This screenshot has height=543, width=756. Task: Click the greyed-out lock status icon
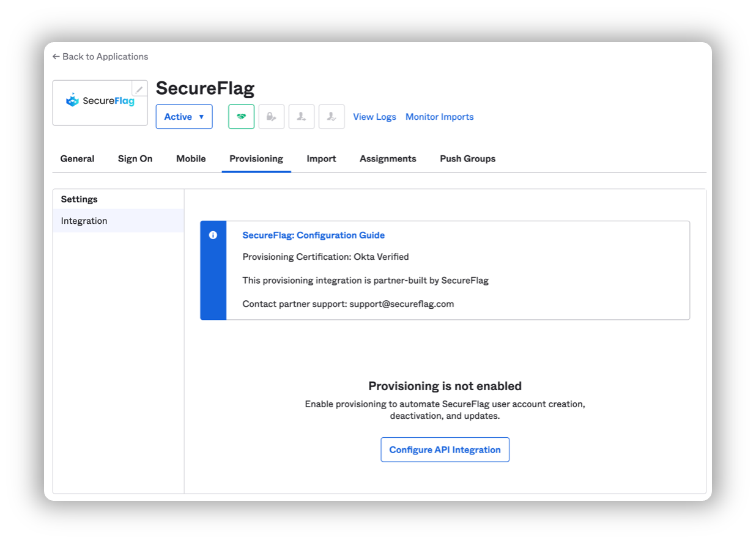(x=272, y=117)
